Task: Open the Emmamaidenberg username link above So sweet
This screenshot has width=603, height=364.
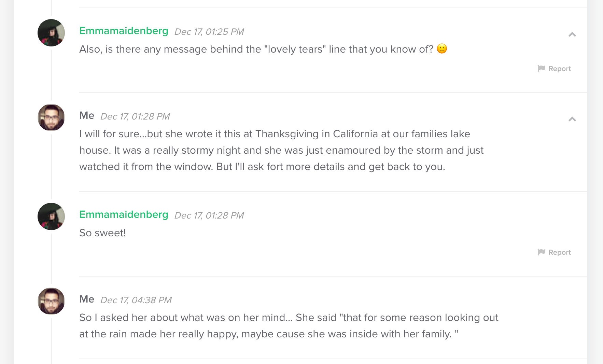Action: coord(124,214)
